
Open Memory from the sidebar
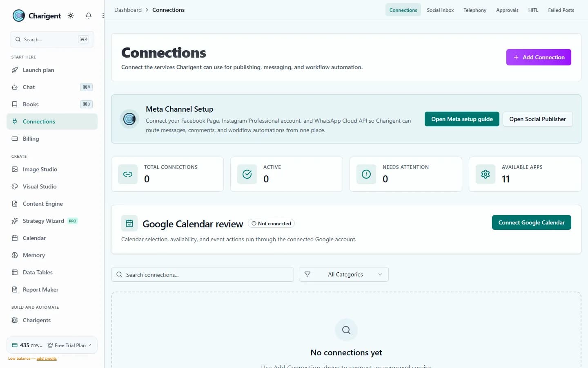click(x=52, y=255)
